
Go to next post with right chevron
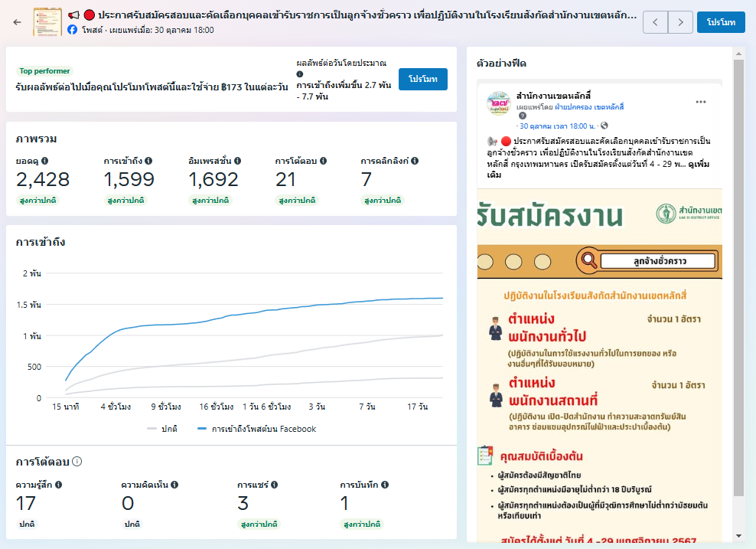coord(679,22)
